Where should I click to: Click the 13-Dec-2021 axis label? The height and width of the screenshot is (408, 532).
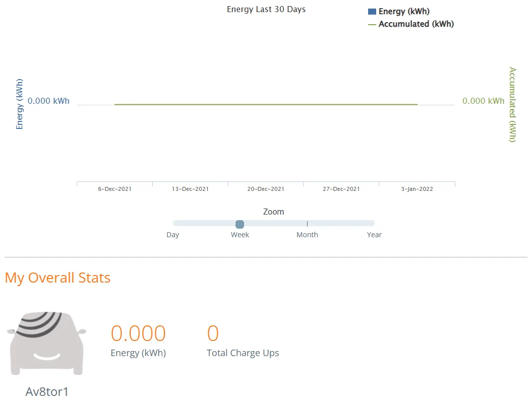190,189
